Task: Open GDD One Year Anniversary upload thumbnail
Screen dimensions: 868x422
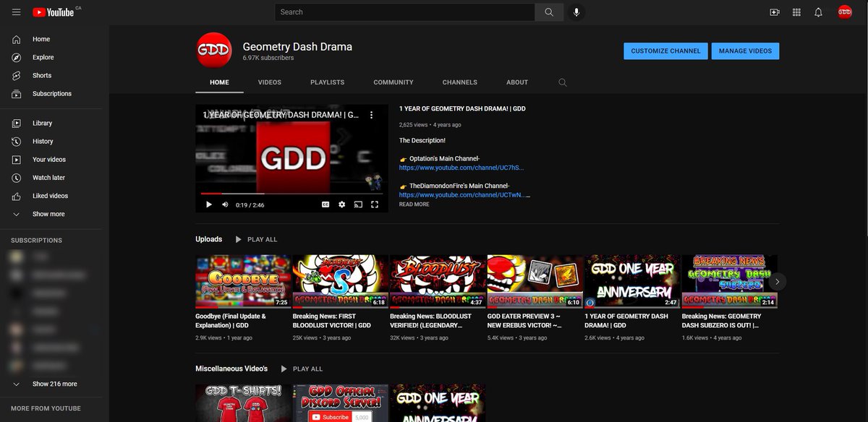Action: [632, 282]
